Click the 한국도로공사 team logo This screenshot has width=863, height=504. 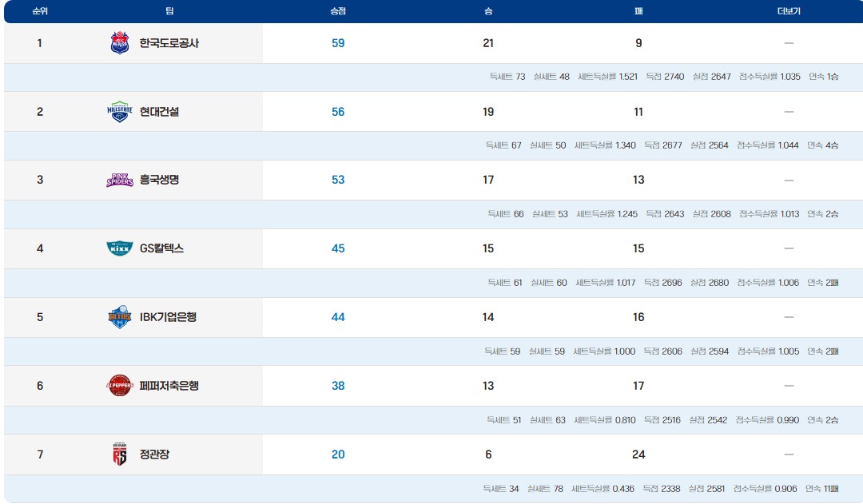pyautogui.click(x=119, y=43)
